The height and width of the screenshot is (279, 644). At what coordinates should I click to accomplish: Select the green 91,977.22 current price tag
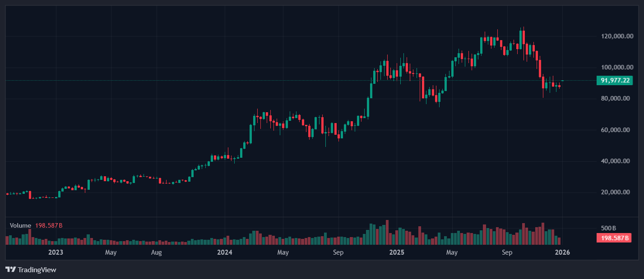point(614,81)
